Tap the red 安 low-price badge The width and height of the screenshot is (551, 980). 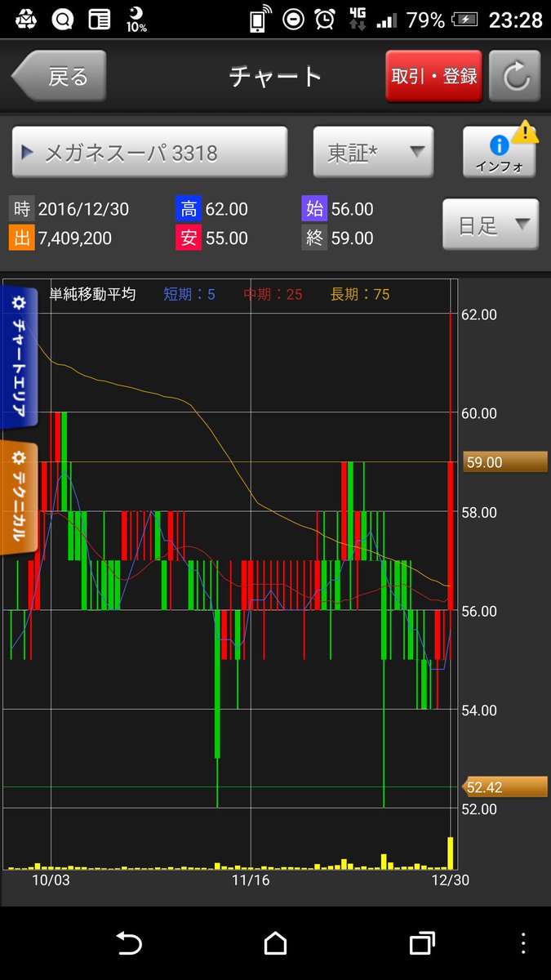(x=189, y=238)
